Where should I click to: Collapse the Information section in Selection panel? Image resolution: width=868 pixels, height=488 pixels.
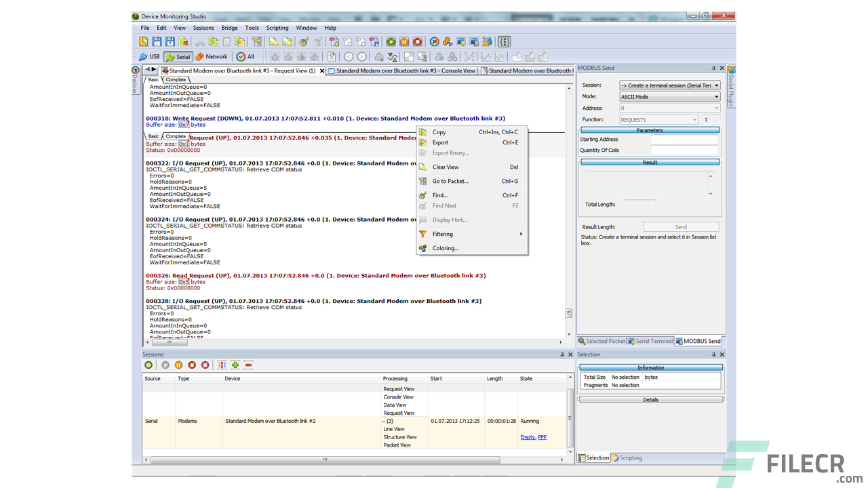(x=651, y=367)
